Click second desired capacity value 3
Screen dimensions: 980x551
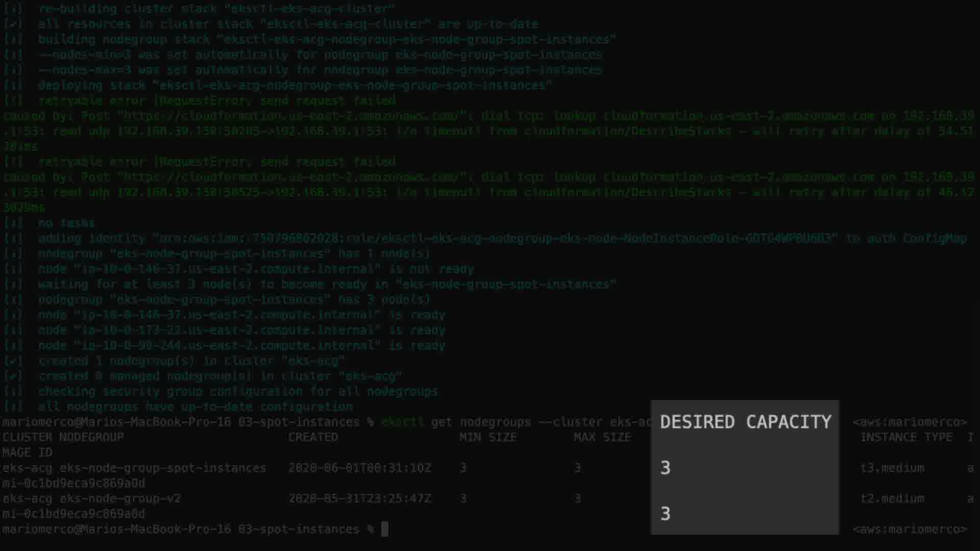coord(665,513)
